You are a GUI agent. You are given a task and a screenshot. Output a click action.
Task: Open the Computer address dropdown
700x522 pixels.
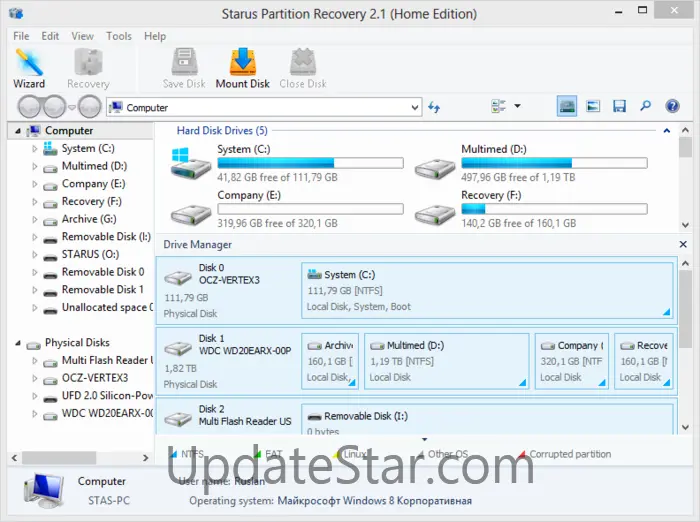414,108
